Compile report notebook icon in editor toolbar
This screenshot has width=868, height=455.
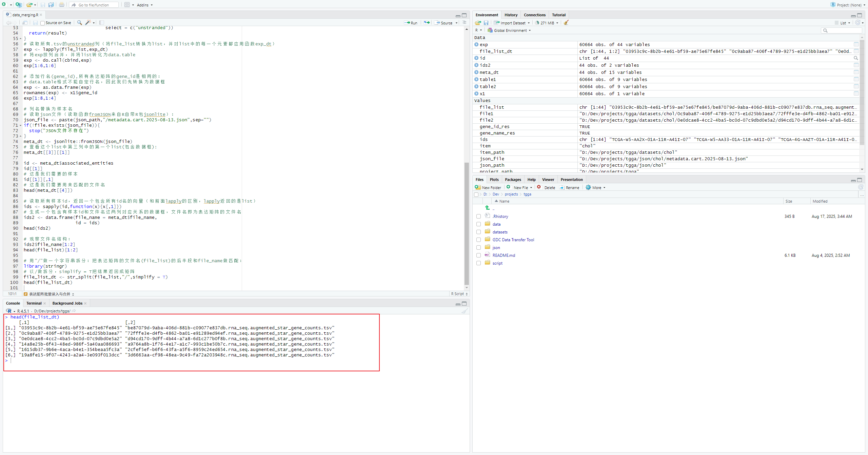pos(102,22)
